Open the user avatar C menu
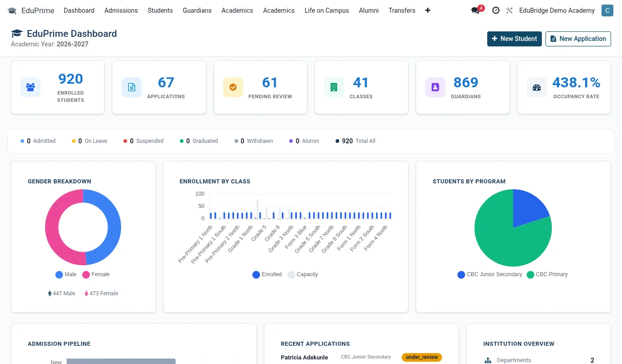Image resolution: width=622 pixels, height=364 pixels. (607, 10)
